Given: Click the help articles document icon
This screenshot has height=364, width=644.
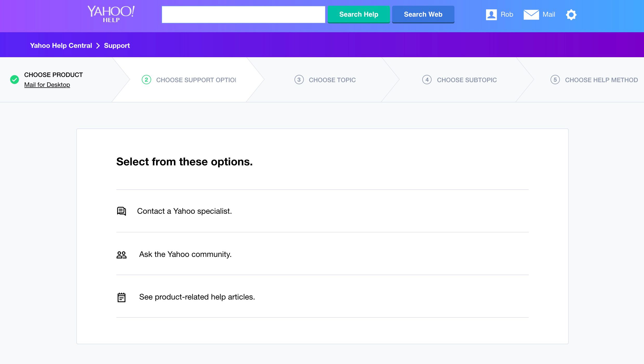Looking at the screenshot, I should coord(121,297).
